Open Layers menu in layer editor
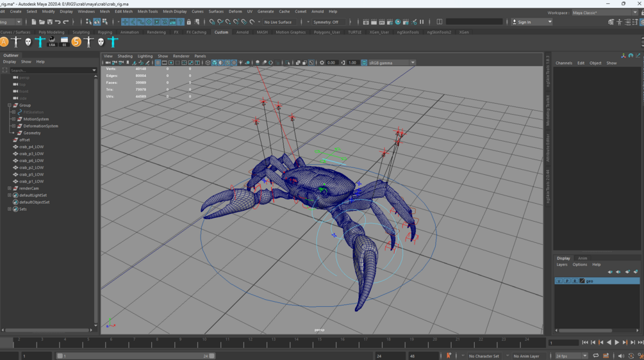This screenshot has height=360, width=644. pyautogui.click(x=561, y=265)
